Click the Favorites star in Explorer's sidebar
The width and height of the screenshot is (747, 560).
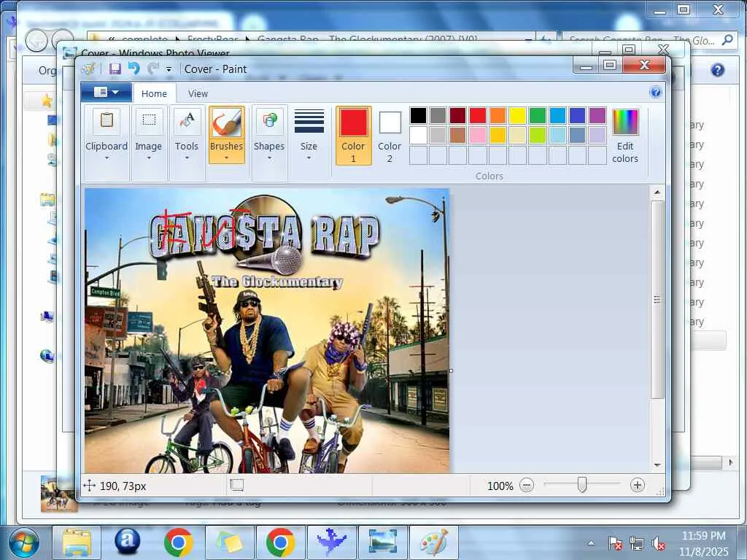(47, 101)
